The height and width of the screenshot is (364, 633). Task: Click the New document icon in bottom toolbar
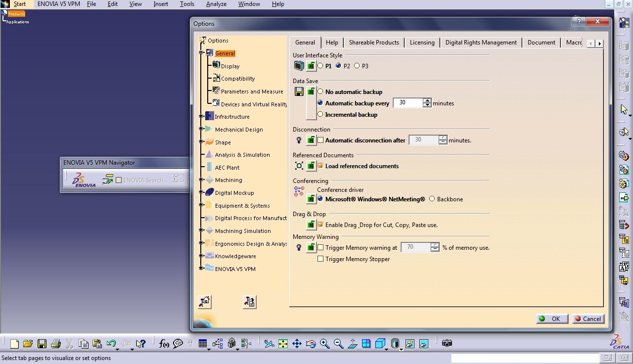pos(15,343)
